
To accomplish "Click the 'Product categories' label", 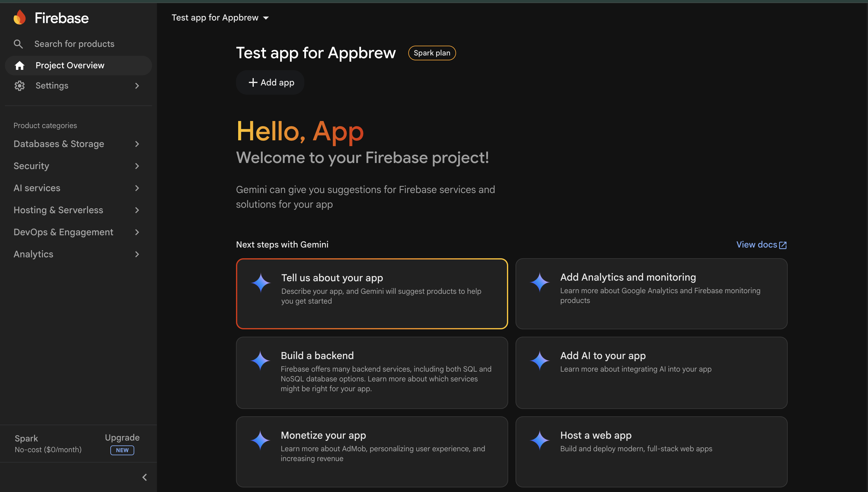I will click(45, 126).
